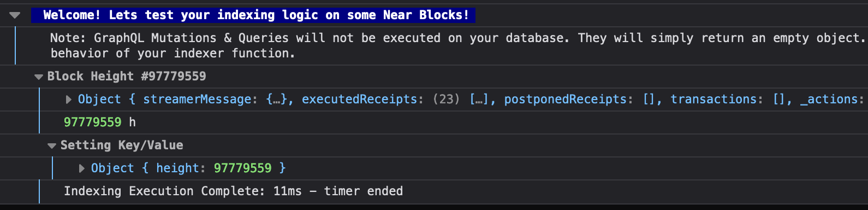
Task: Collapse the Block Height #97779559 group arrow
Action: [39, 77]
